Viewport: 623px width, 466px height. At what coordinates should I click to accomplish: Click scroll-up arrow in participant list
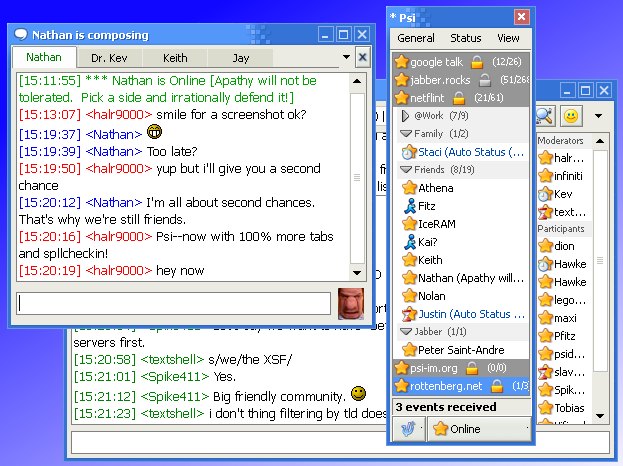[600, 141]
